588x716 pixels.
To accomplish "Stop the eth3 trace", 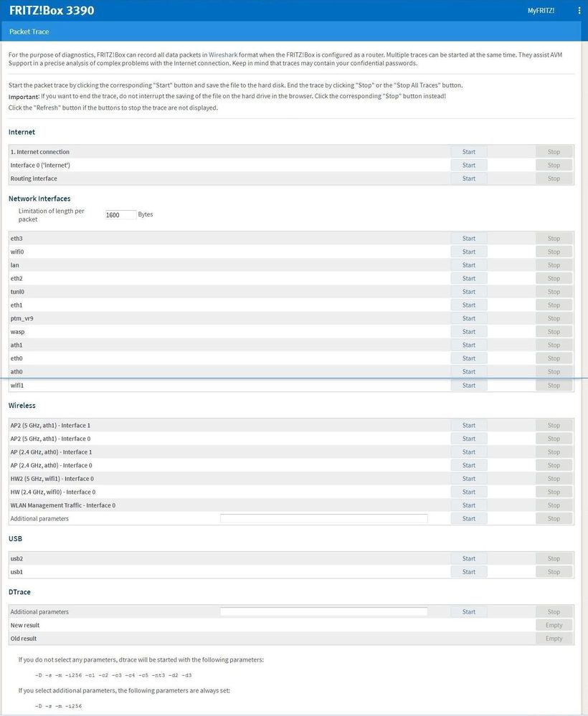I will 554,239.
